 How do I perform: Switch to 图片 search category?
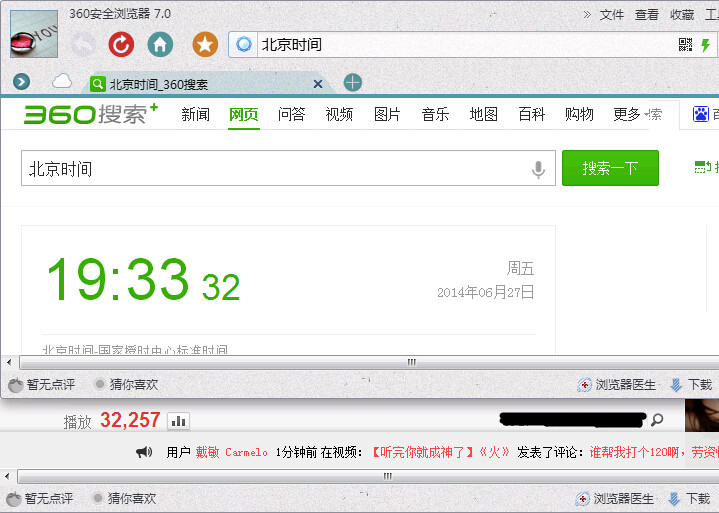pyautogui.click(x=387, y=114)
